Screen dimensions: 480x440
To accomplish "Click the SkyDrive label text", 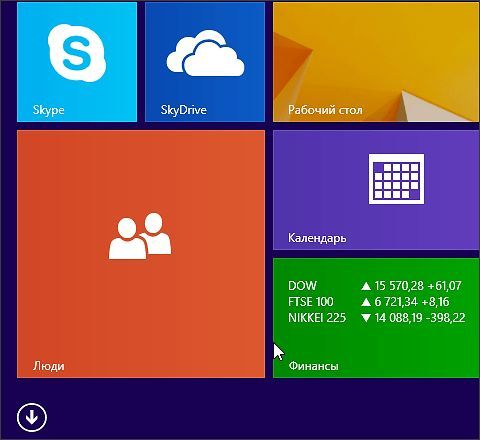I will click(184, 110).
